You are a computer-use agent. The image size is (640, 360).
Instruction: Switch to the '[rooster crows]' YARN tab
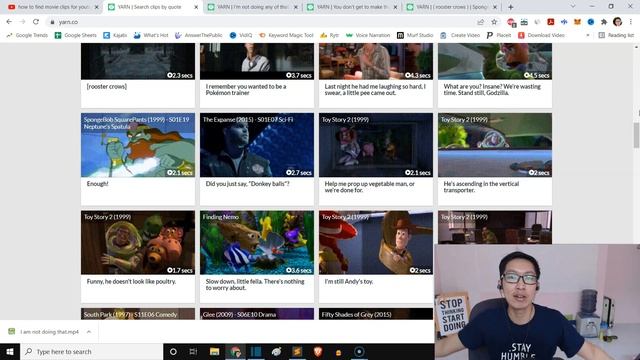pyautogui.click(x=451, y=7)
